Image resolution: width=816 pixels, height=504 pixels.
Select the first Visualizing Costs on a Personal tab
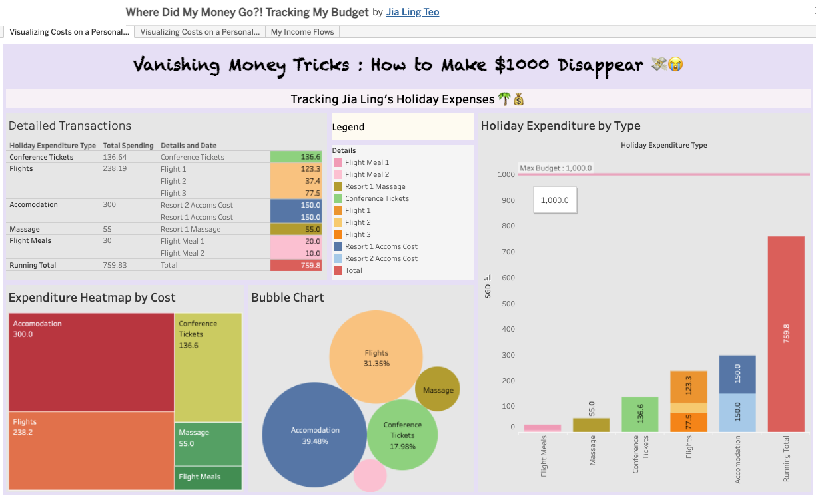tap(69, 32)
